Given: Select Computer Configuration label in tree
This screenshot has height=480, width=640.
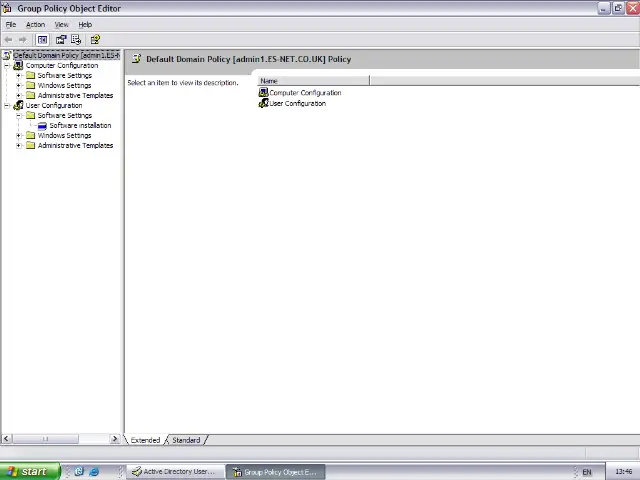Looking at the screenshot, I should (x=62, y=65).
